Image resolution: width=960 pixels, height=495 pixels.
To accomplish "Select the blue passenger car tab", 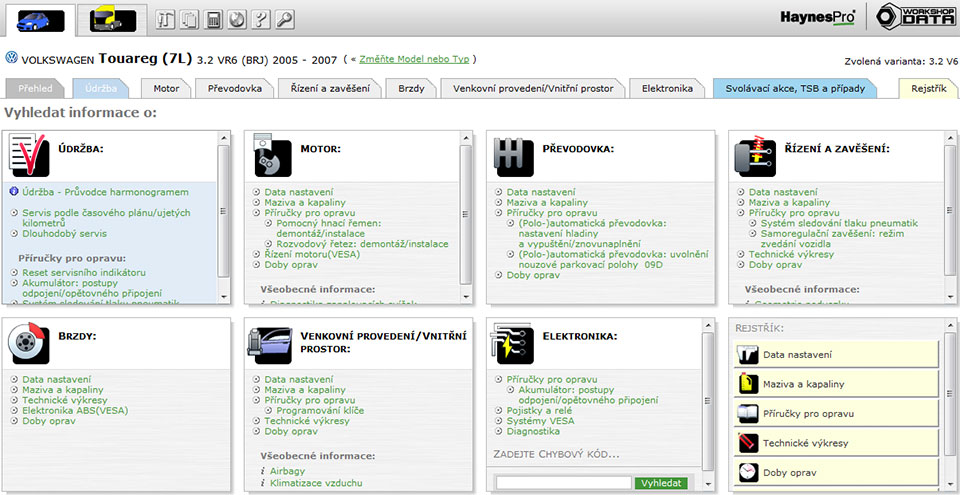I will tap(40, 21).
